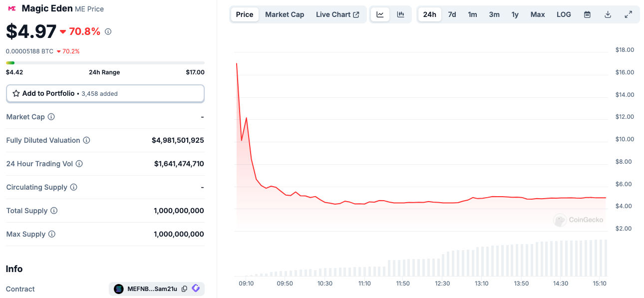644x298 pixels.
Task: Select the Max time range
Action: click(538, 14)
